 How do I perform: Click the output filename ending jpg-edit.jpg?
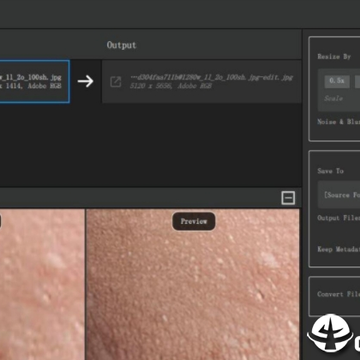click(211, 77)
